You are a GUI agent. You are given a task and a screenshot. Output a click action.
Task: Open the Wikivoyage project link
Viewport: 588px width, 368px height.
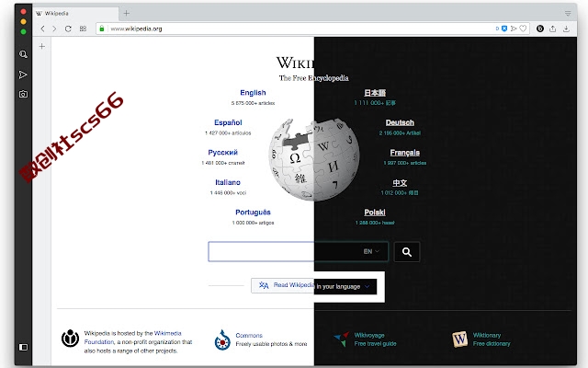(x=369, y=335)
